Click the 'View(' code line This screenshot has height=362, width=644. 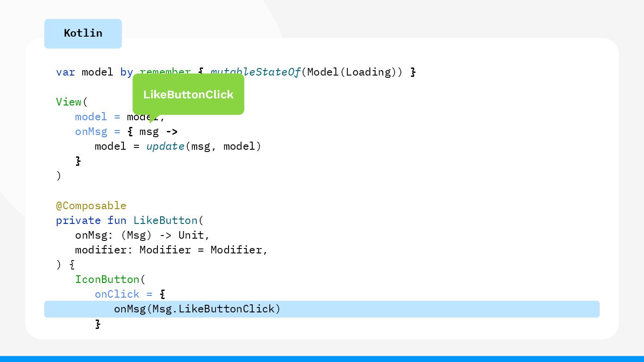point(72,102)
